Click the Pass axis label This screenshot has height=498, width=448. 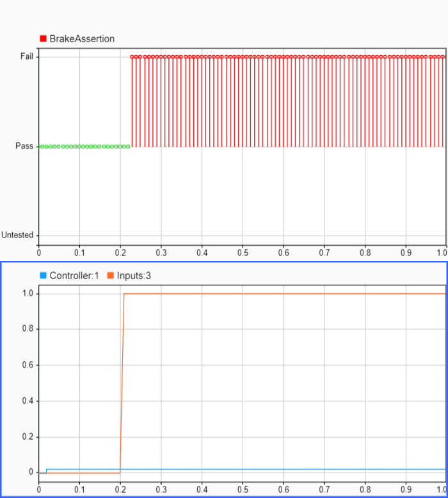pos(24,146)
